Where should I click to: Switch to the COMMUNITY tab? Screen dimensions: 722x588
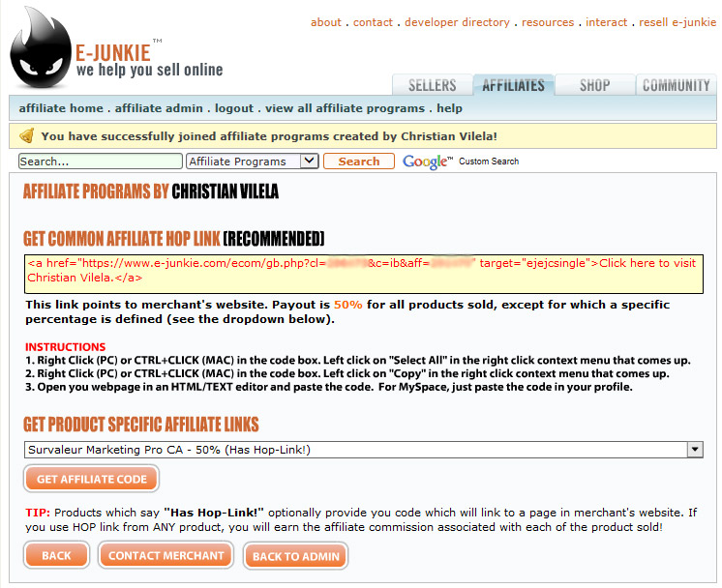(x=676, y=85)
